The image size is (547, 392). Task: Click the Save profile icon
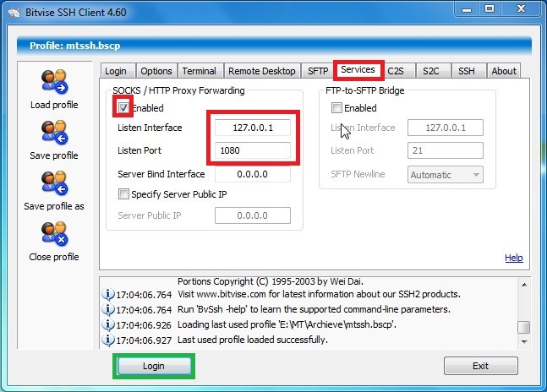coord(54,133)
